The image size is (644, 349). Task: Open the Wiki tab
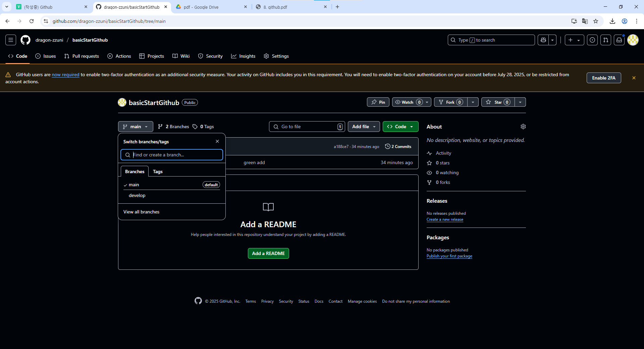point(181,56)
